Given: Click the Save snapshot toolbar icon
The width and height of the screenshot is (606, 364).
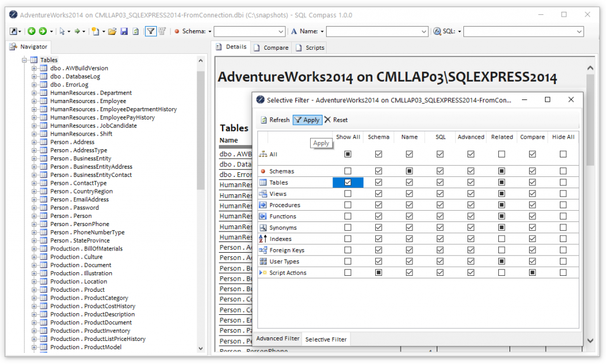Looking at the screenshot, I should coord(124,31).
